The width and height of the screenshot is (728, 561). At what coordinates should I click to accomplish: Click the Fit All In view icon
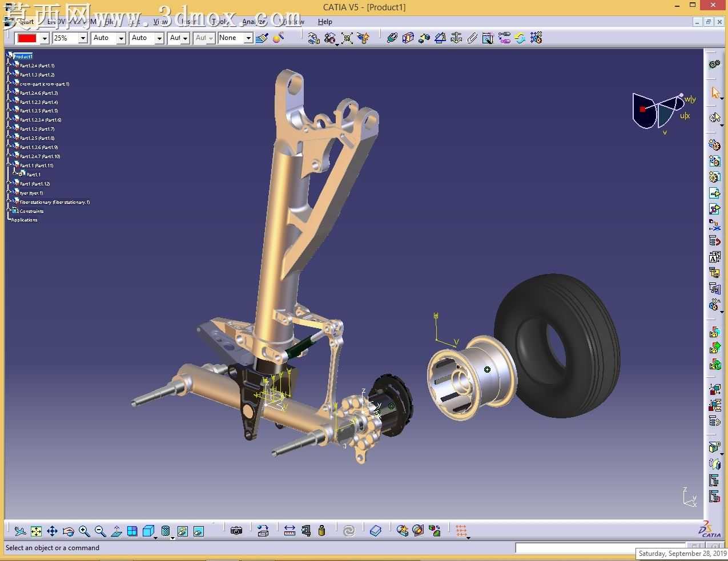(x=36, y=531)
